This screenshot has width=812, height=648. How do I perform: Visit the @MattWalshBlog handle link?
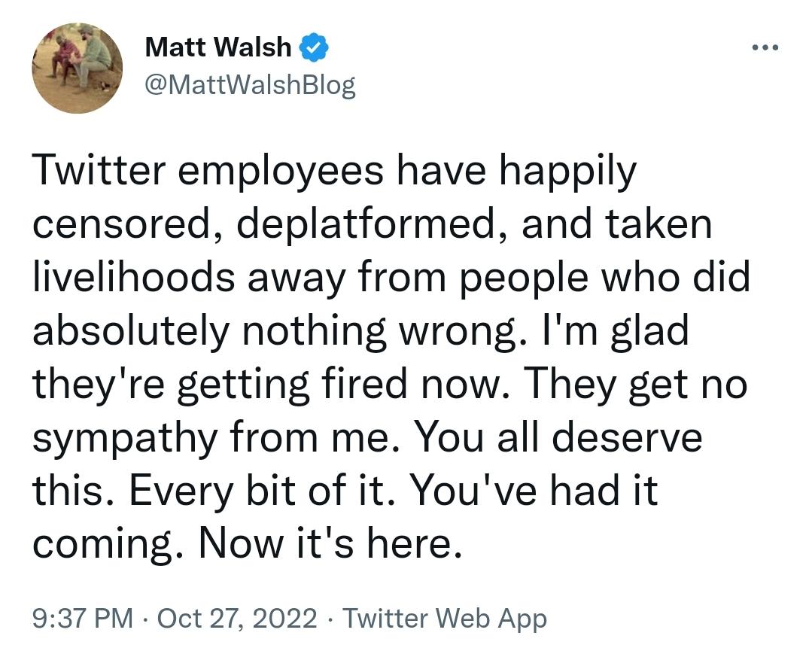(x=250, y=84)
